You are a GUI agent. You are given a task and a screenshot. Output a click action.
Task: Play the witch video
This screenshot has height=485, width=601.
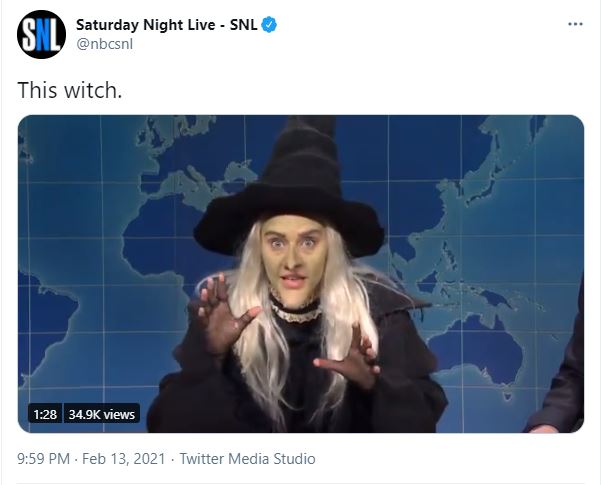point(301,274)
